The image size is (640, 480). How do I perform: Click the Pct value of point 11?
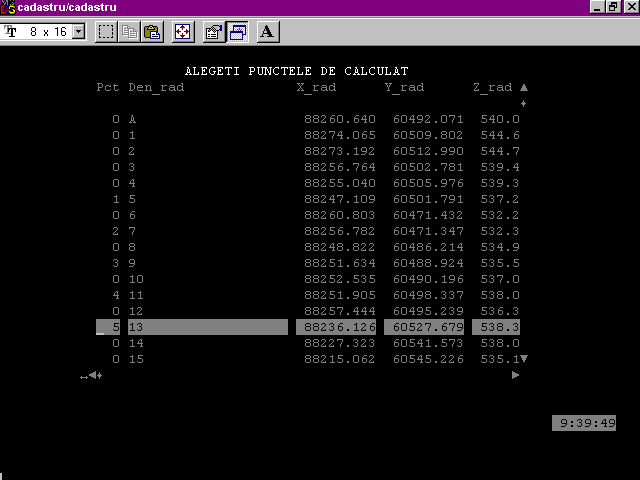click(116, 295)
